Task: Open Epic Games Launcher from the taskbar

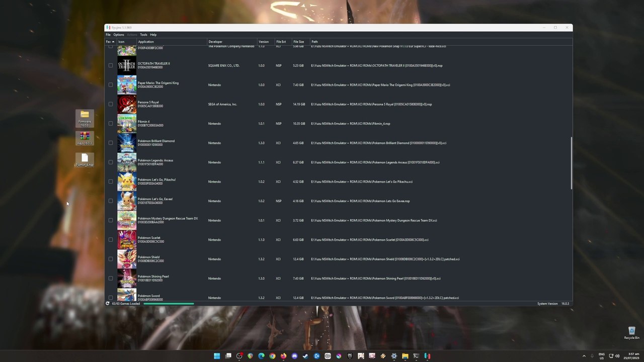Action: [x=350, y=356]
